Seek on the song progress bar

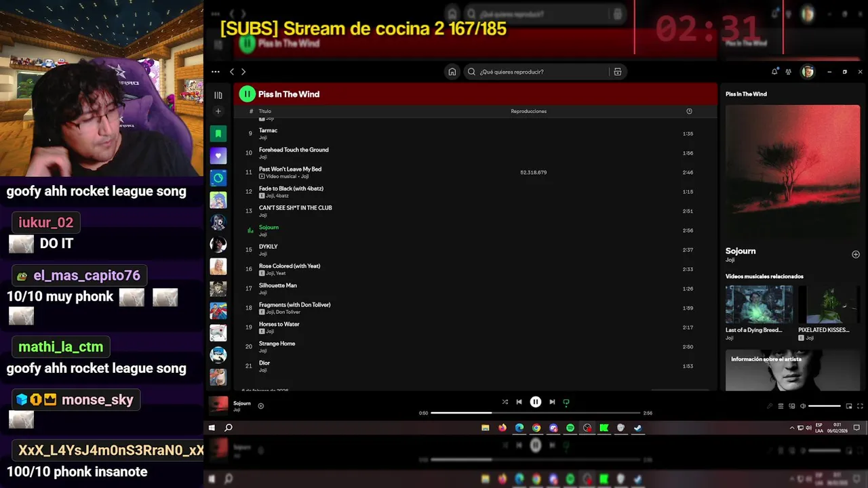point(536,413)
